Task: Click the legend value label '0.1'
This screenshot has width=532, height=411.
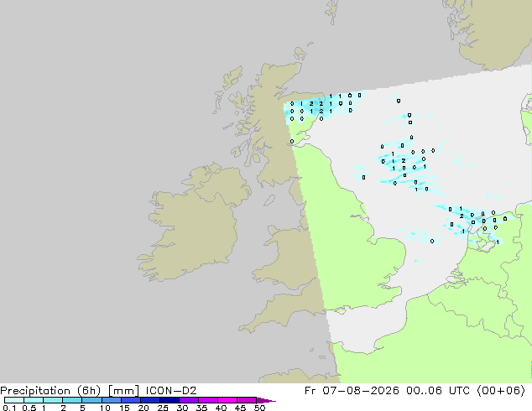Action: coord(9,408)
